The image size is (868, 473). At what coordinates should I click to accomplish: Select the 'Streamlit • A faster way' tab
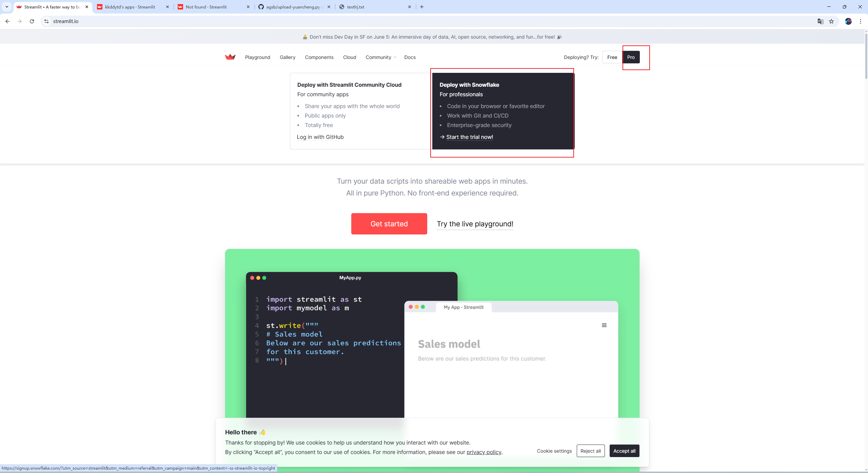click(x=53, y=7)
